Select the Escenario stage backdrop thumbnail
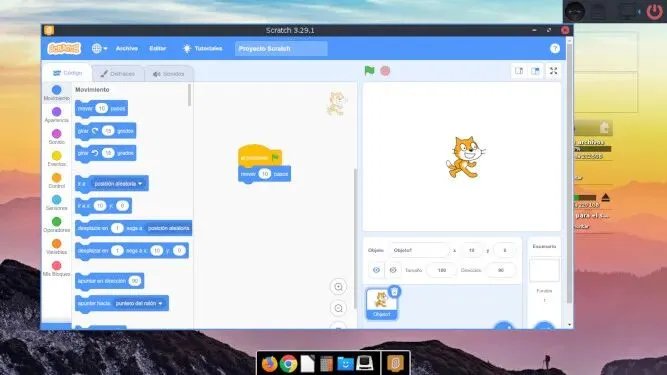Image resolution: width=667 pixels, height=375 pixels. pos(544,270)
